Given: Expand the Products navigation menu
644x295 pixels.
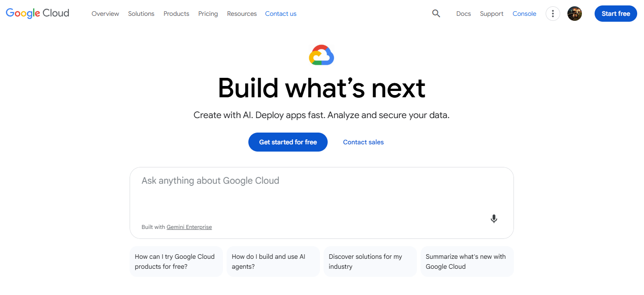Looking at the screenshot, I should click(x=176, y=14).
